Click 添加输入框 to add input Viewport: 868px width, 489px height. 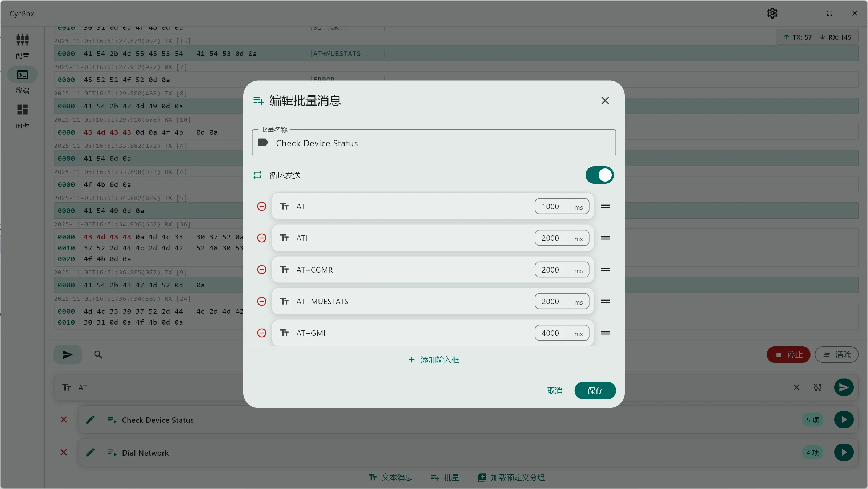pyautogui.click(x=434, y=359)
